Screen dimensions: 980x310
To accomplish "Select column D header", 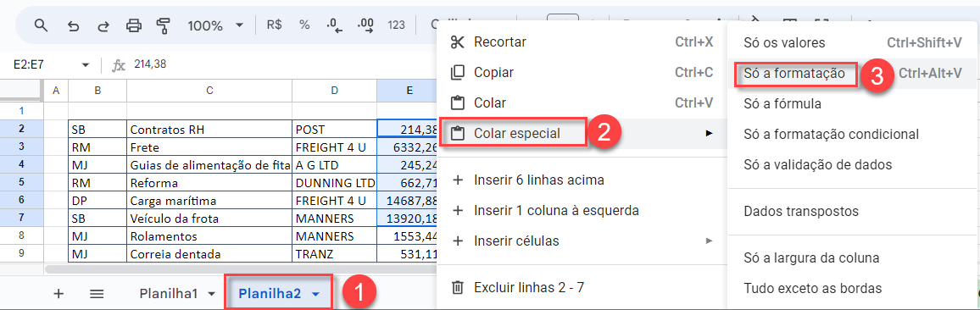I will coord(334,91).
